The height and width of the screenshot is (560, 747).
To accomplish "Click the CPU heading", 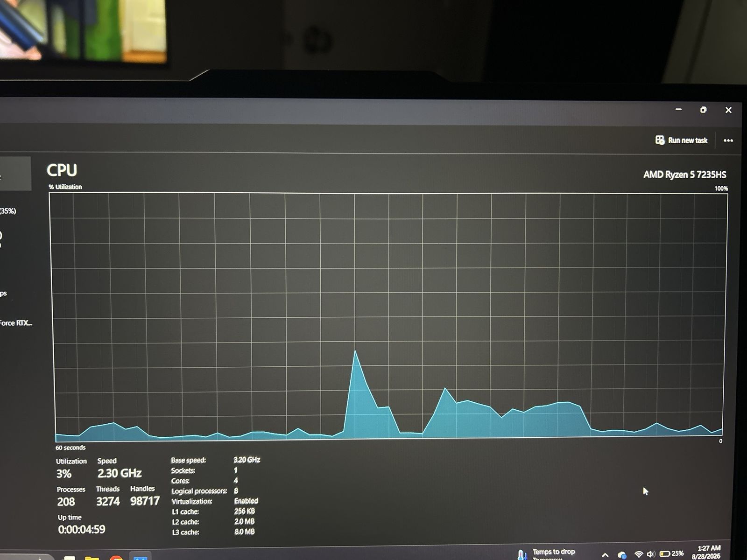I will click(x=62, y=170).
